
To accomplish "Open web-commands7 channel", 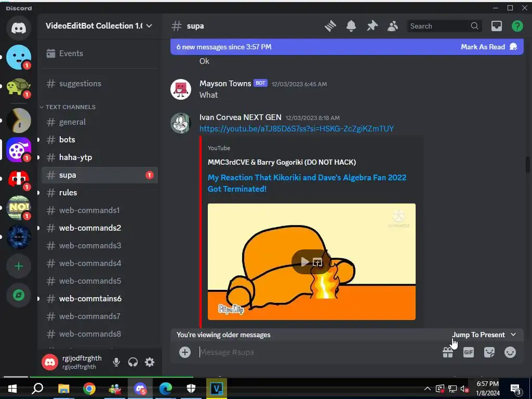I will coord(100,316).
